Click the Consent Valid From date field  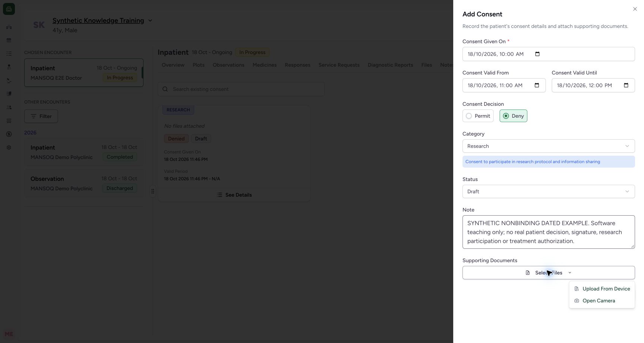pos(504,85)
